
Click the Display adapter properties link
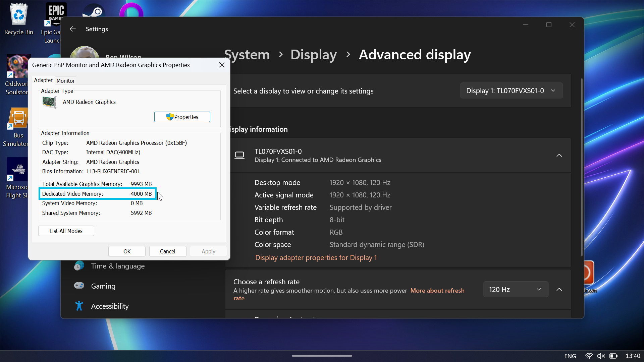316,257
